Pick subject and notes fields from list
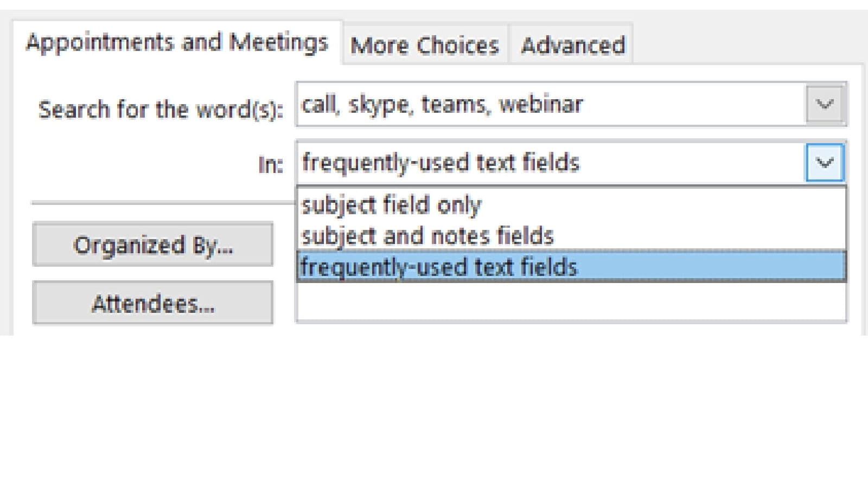This screenshot has width=868, height=488. pos(427,236)
